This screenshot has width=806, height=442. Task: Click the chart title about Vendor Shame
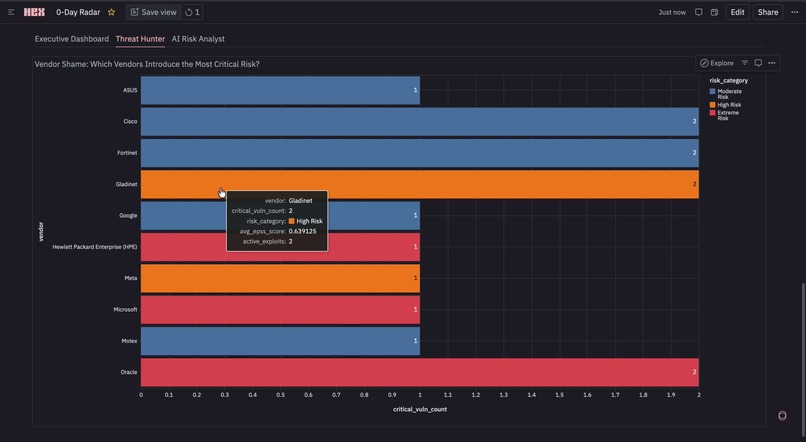[x=147, y=64]
